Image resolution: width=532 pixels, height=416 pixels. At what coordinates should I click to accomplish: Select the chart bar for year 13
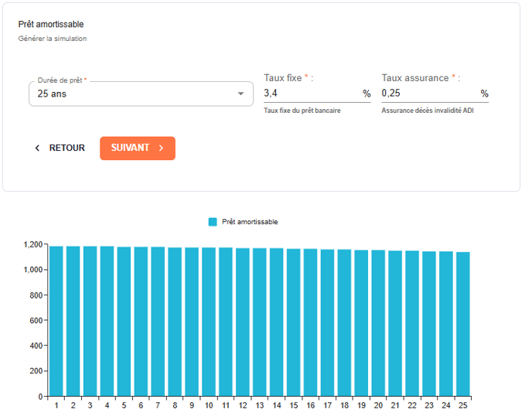(259, 321)
